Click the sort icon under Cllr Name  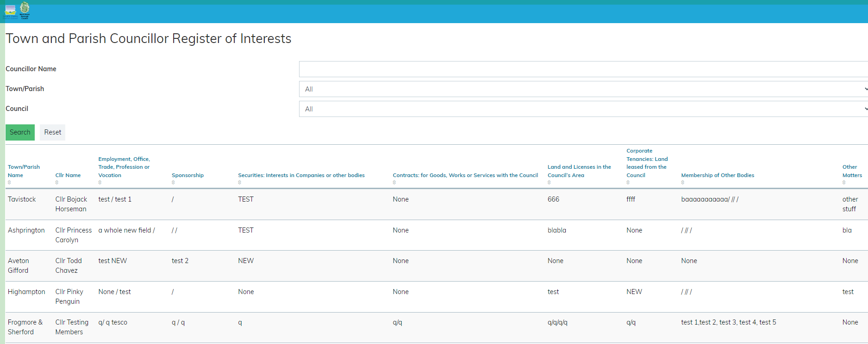(x=57, y=183)
